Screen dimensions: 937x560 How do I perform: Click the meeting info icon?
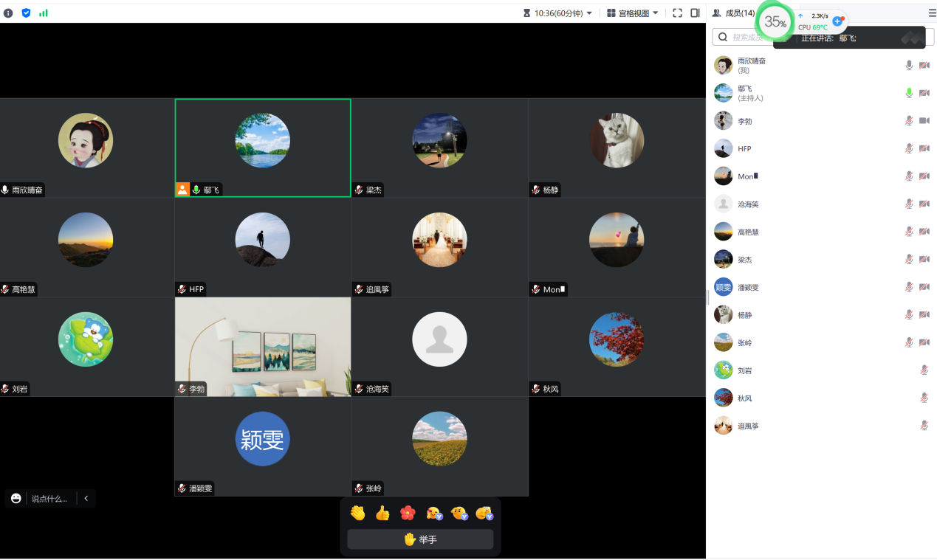click(8, 13)
